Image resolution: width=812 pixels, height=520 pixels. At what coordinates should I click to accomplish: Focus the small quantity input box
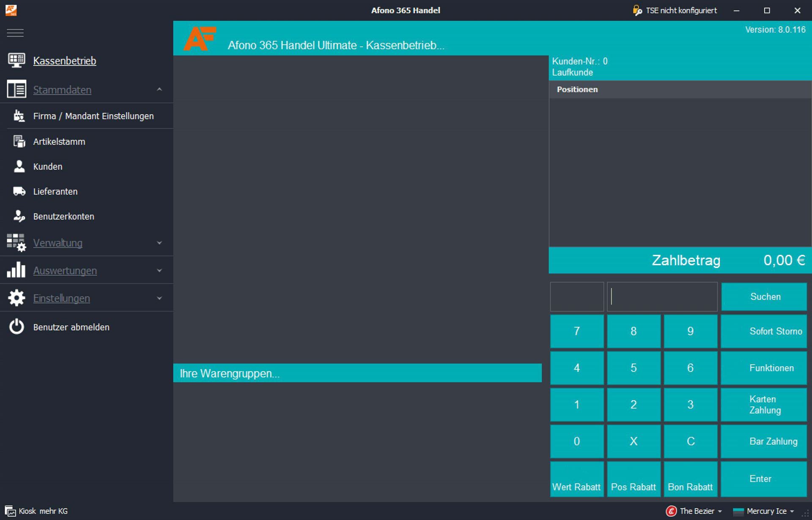577,297
